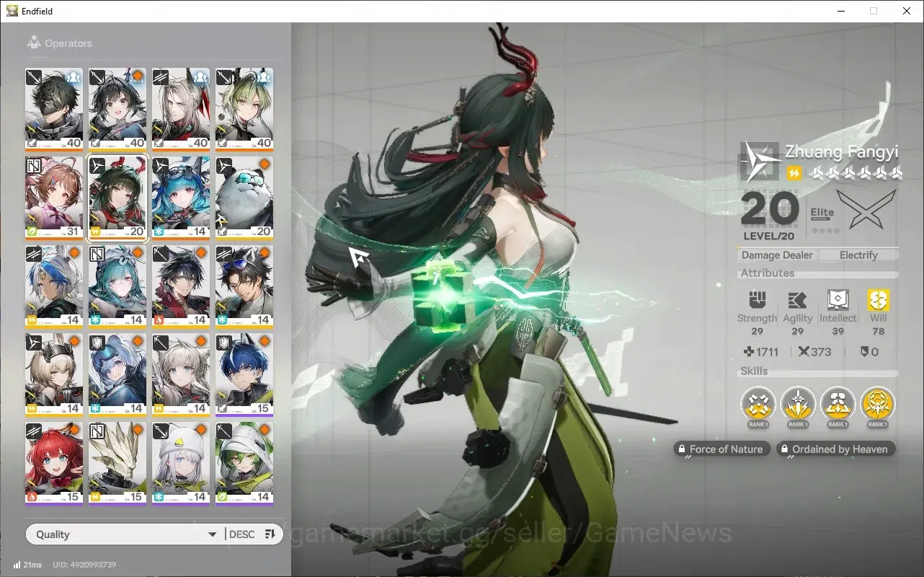
Task: Click the Electrify tag
Action: pyautogui.click(x=858, y=255)
